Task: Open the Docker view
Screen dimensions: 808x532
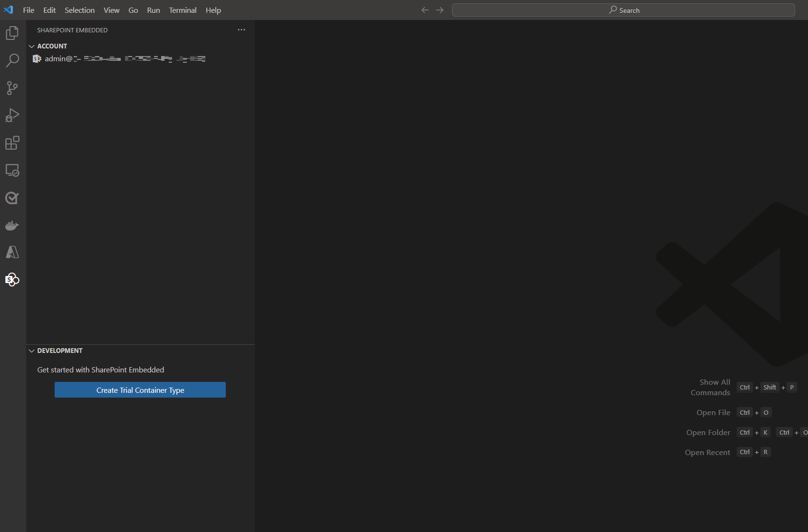Action: 12,226
